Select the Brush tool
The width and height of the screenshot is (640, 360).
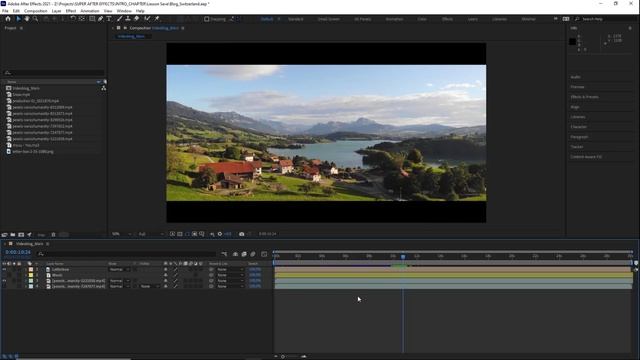pyautogui.click(x=119, y=19)
